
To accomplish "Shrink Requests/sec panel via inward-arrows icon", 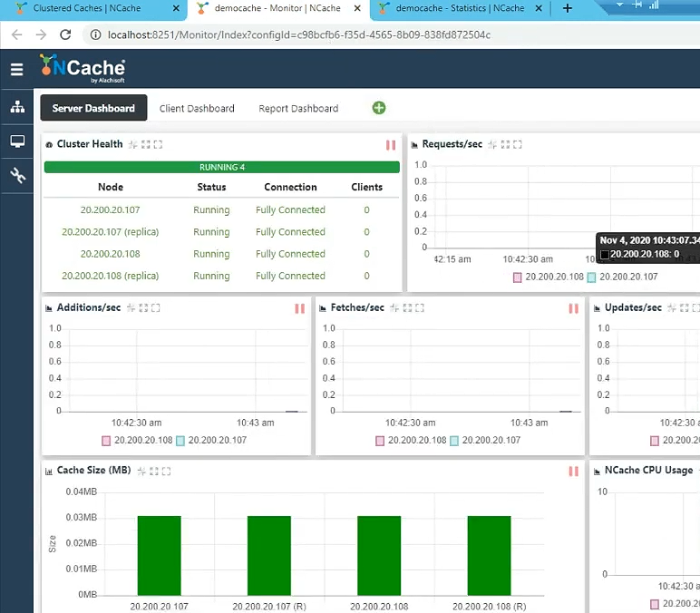I will 492,145.
